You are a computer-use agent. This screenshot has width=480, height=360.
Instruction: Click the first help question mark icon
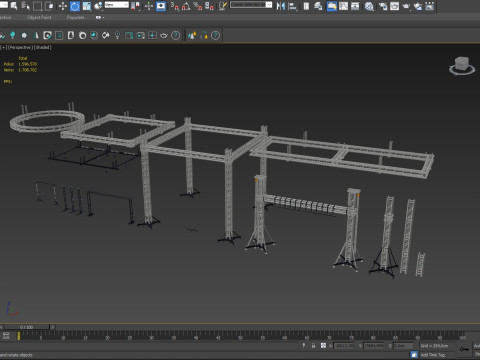click(175, 35)
